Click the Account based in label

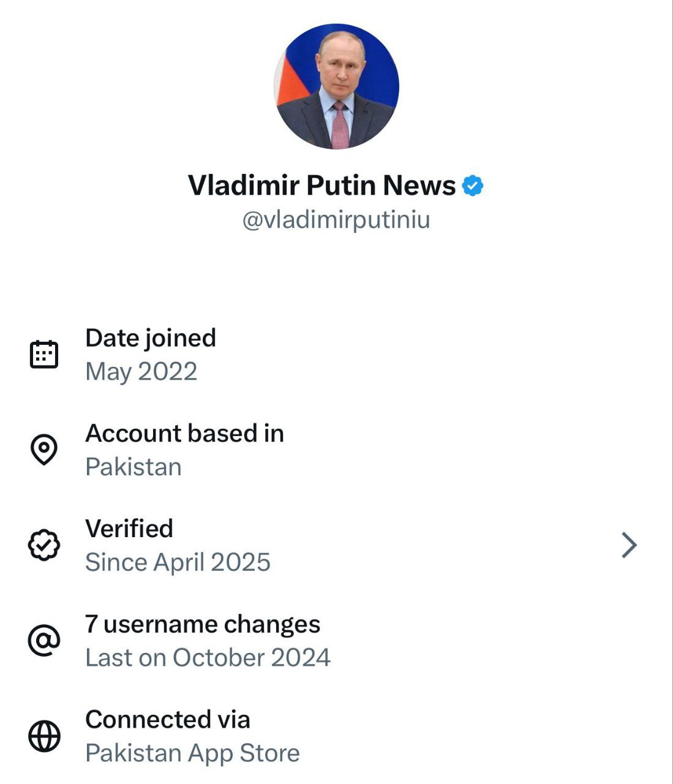click(184, 434)
